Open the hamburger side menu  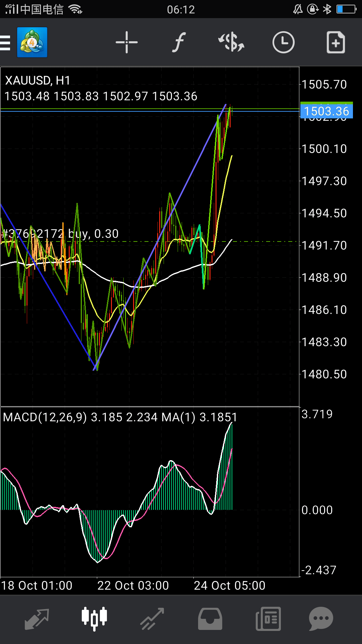[5, 43]
